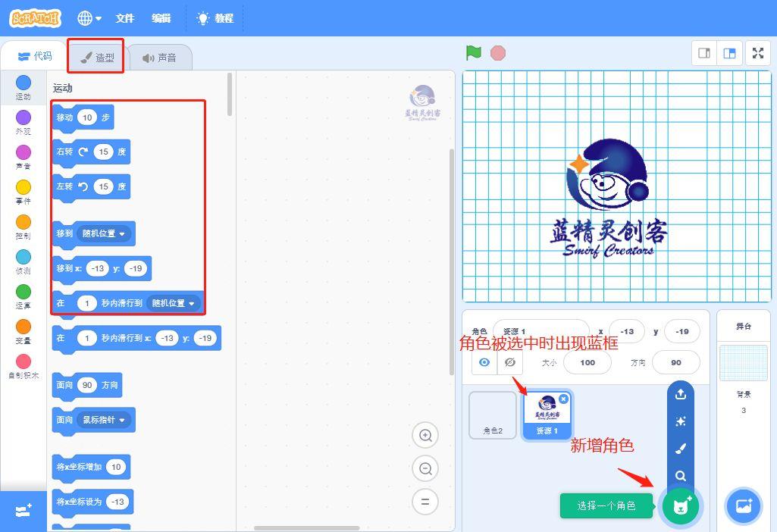The width and height of the screenshot is (777, 532).
Task: Open the 鼠标指针 dropdown in 面向 block
Action: point(104,420)
